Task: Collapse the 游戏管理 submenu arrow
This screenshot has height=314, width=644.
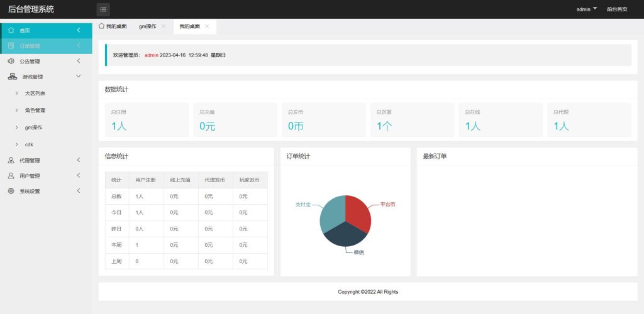Action: pyautogui.click(x=78, y=77)
